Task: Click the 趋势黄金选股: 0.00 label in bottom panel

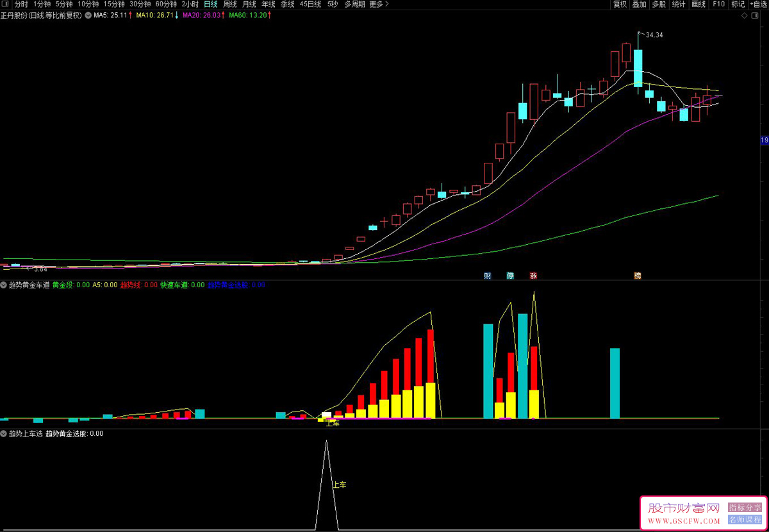Action: 74,433
